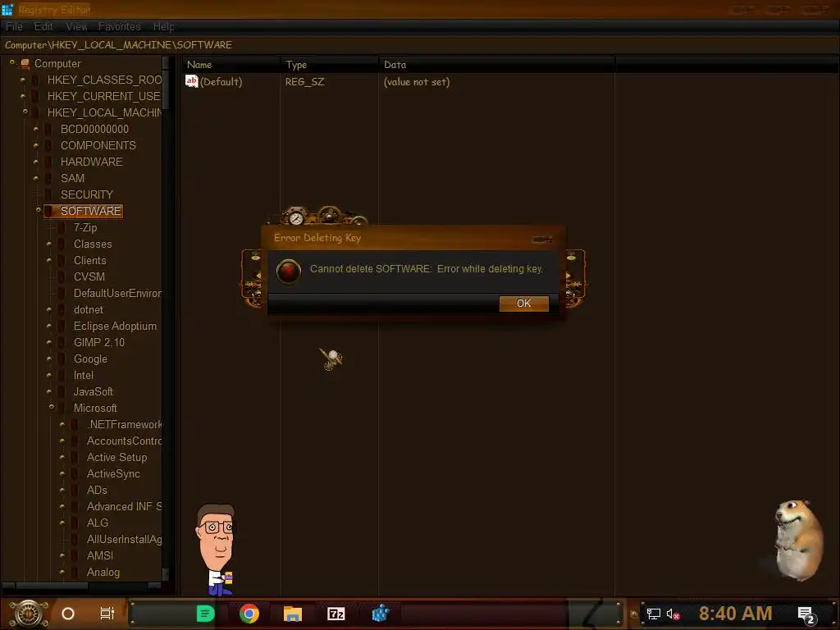Viewport: 840px width, 630px height.
Task: Expand the HKEY_CURRENT_USER key
Action: click(x=22, y=96)
